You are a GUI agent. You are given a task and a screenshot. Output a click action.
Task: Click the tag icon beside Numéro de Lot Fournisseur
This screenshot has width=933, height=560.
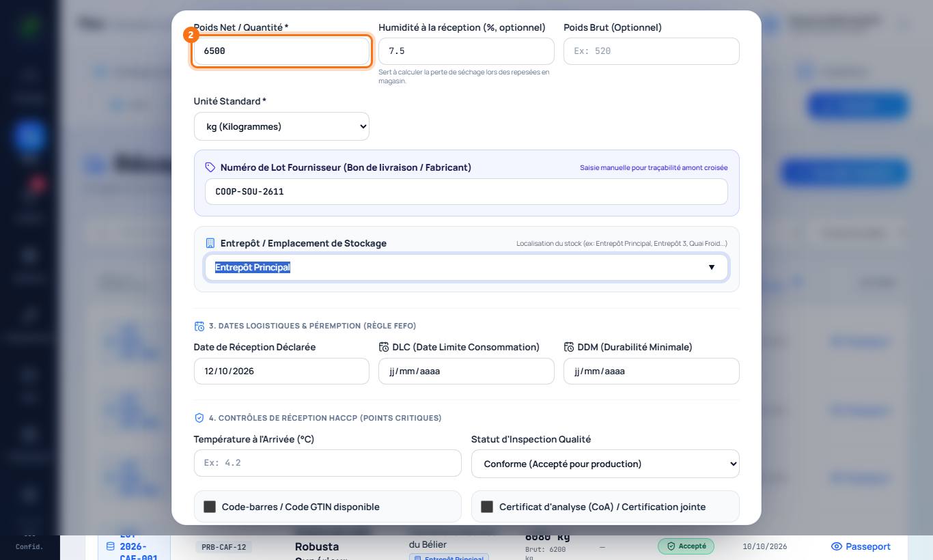[x=210, y=167]
